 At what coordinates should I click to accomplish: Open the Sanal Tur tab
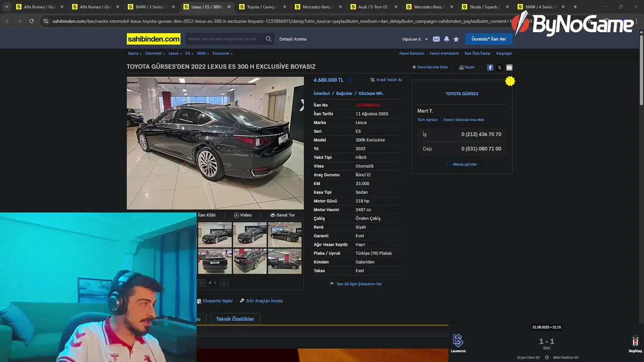[x=282, y=215]
